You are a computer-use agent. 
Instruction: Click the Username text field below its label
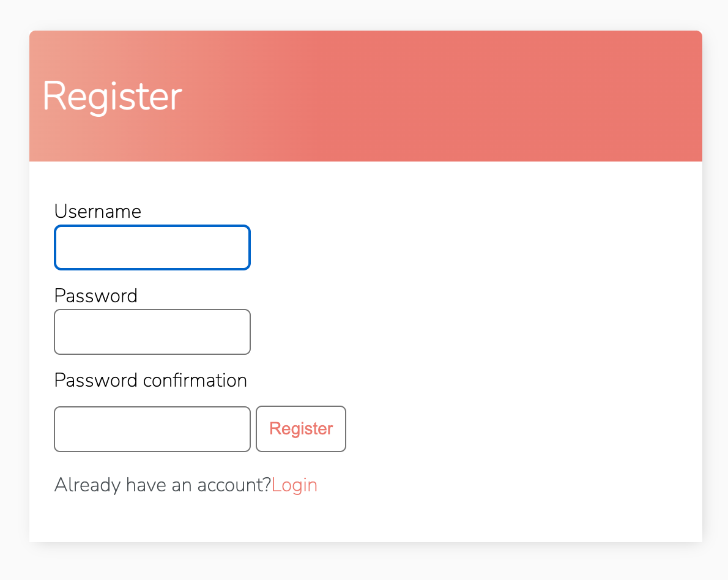click(152, 247)
